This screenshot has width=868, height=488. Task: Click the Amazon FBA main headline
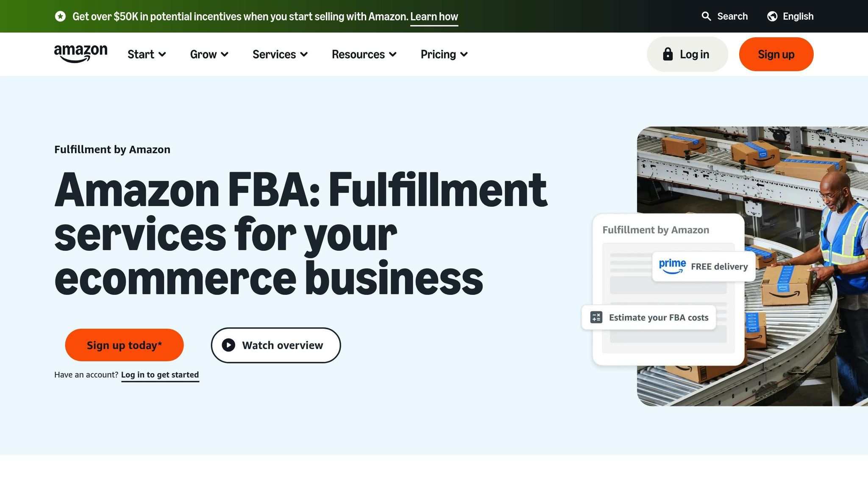[x=301, y=233]
